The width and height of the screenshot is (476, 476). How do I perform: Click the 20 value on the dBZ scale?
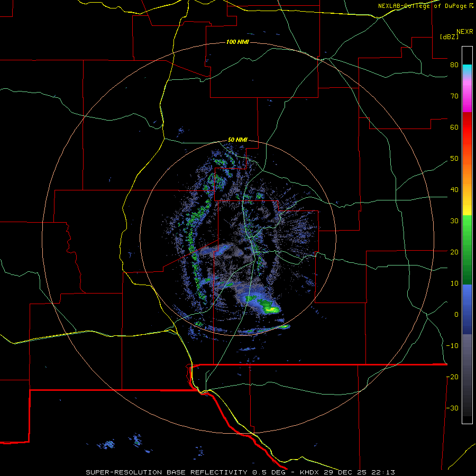454,252
